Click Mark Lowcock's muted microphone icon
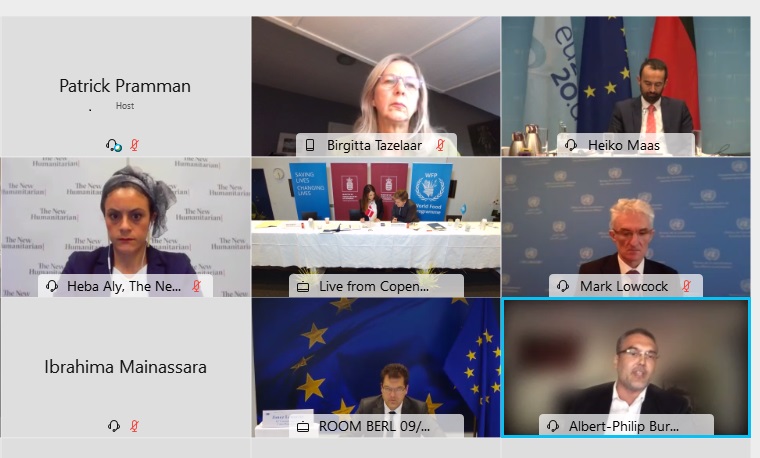 [686, 286]
